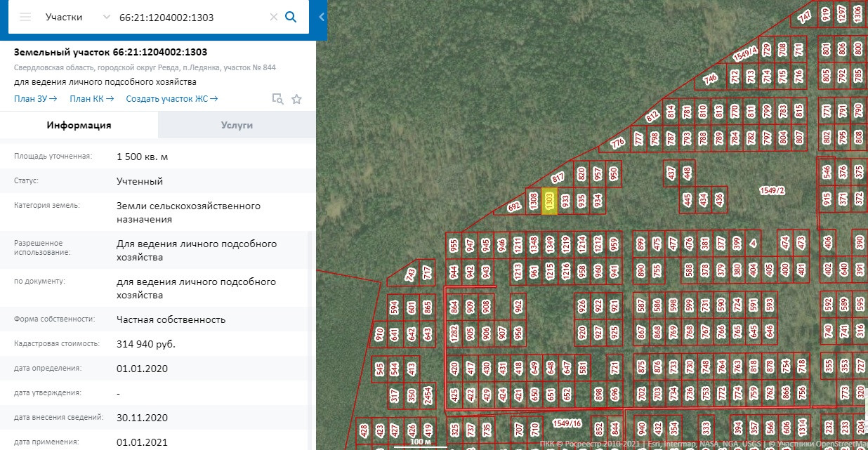Viewport: 868px width, 450px height.
Task: Click the large parcel 1549/2 label
Action: [x=772, y=190]
